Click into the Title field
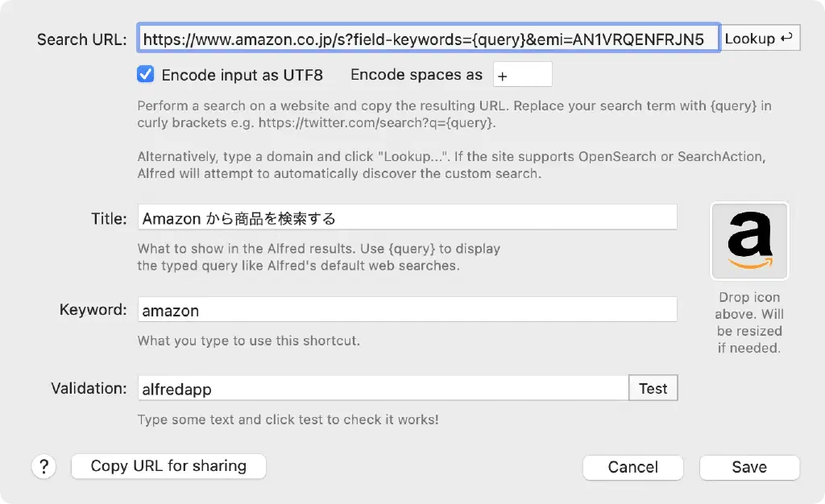Screen dimensions: 825x504 [x=407, y=218]
